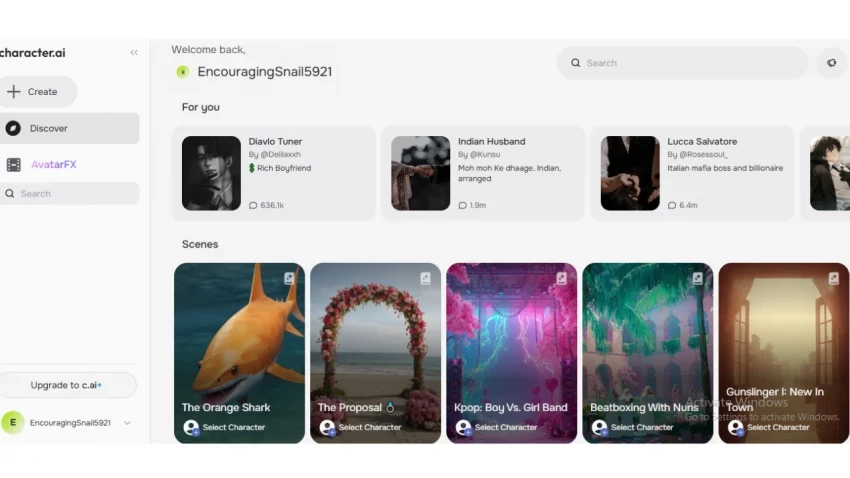Open the Discover section

click(x=69, y=128)
